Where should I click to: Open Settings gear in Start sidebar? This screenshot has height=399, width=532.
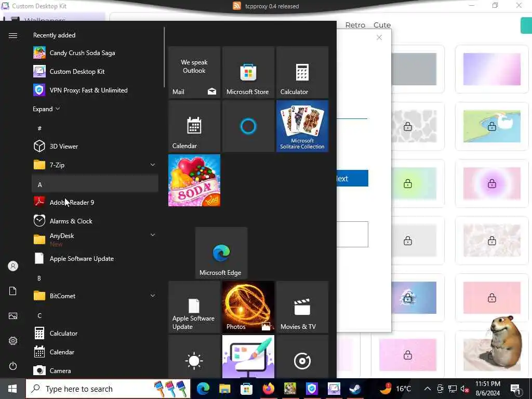point(13,341)
